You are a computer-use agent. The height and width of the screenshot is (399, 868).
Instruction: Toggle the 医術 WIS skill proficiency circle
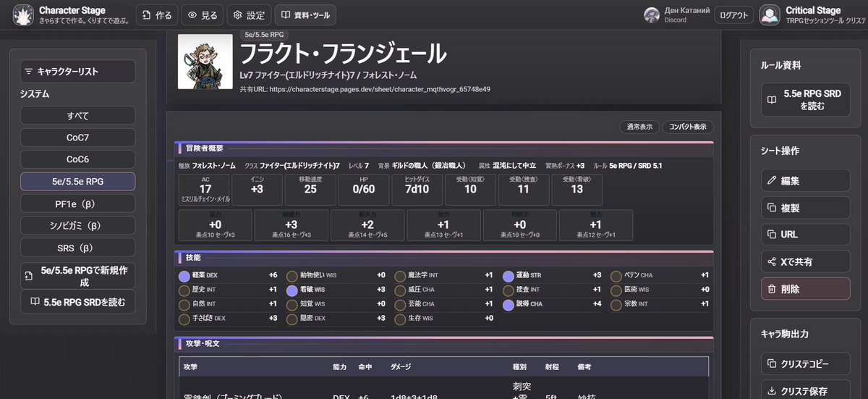click(616, 290)
